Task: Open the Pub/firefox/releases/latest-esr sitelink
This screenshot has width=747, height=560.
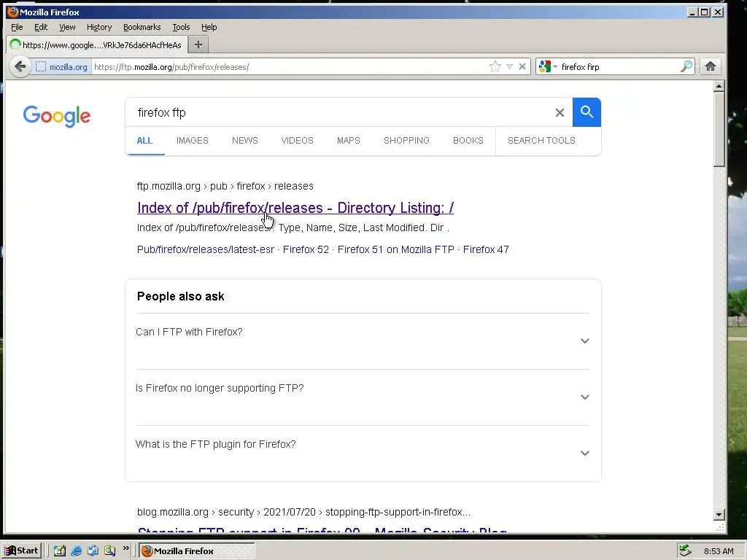Action: point(205,249)
